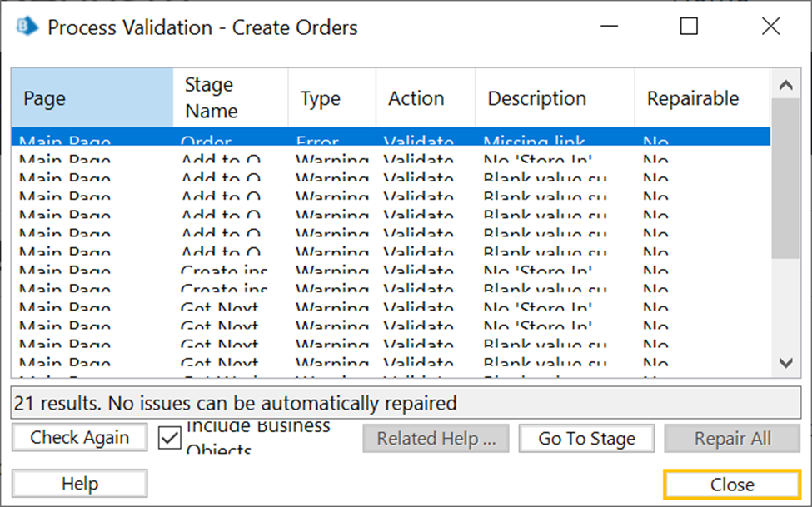Maximize the Process Validation window
Viewport: 812px width, 507px height.
pyautogui.click(x=689, y=27)
